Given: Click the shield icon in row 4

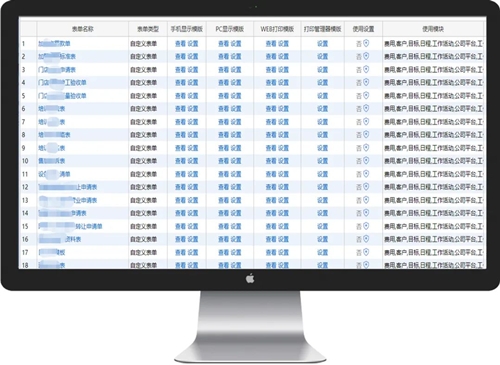Looking at the screenshot, I should pyautogui.click(x=366, y=82).
